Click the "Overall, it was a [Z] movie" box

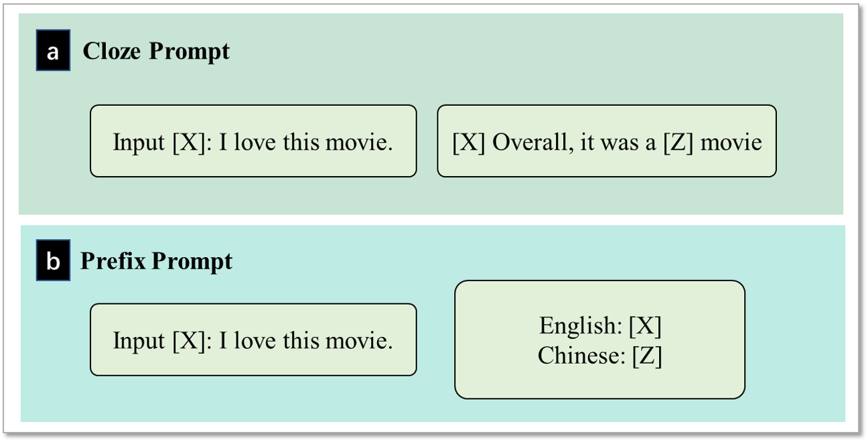pyautogui.click(x=607, y=141)
